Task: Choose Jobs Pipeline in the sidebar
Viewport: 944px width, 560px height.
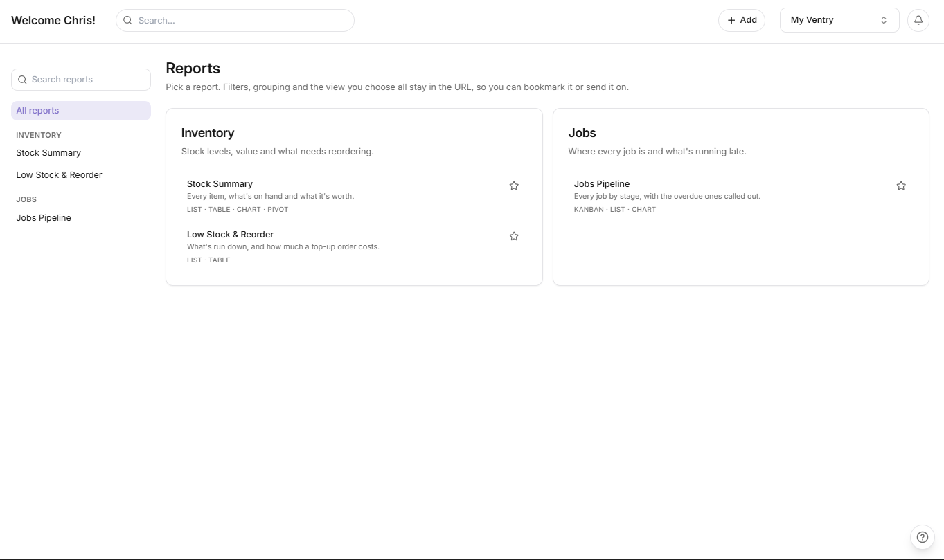Action: click(44, 218)
